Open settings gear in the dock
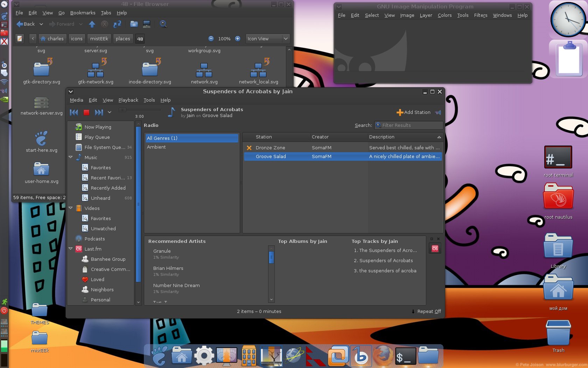 [204, 355]
